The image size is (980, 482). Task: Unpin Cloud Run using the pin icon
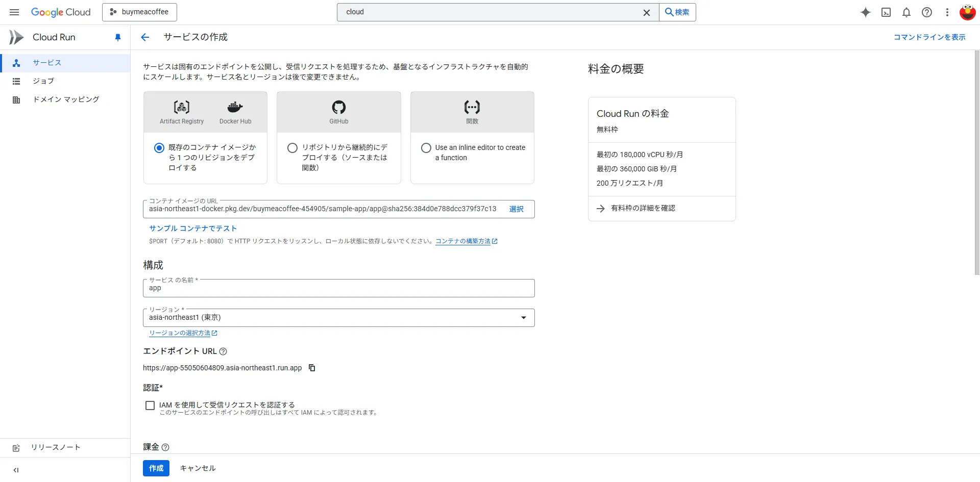point(118,37)
